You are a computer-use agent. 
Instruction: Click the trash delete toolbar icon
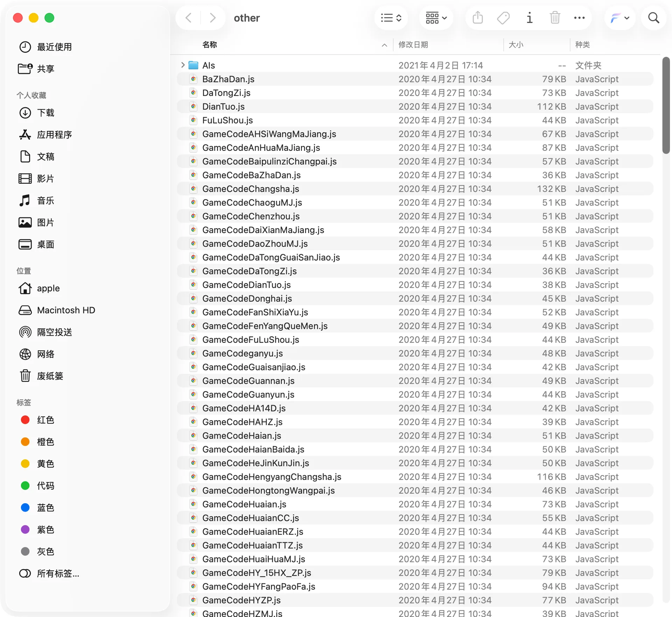point(555,18)
